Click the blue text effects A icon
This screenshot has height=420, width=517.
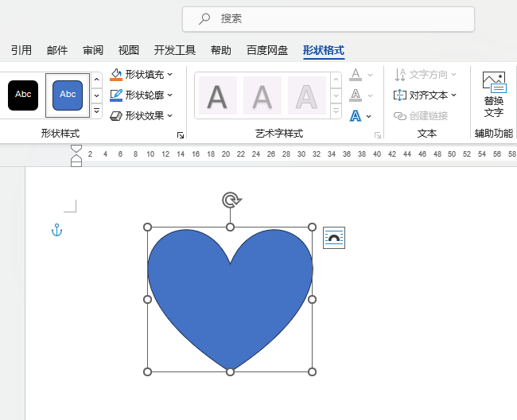(x=356, y=116)
